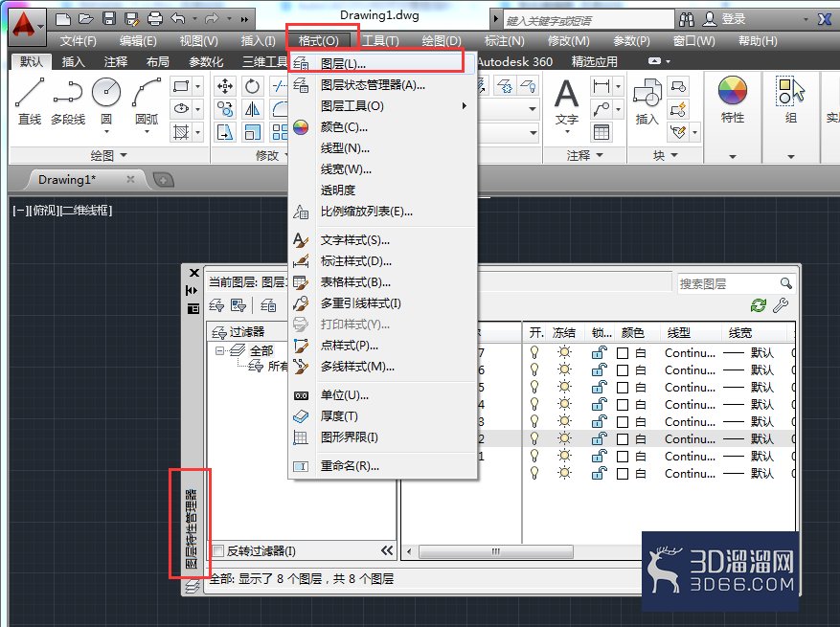
Task: Open layer manager settings wrench icon
Action: coord(781,305)
